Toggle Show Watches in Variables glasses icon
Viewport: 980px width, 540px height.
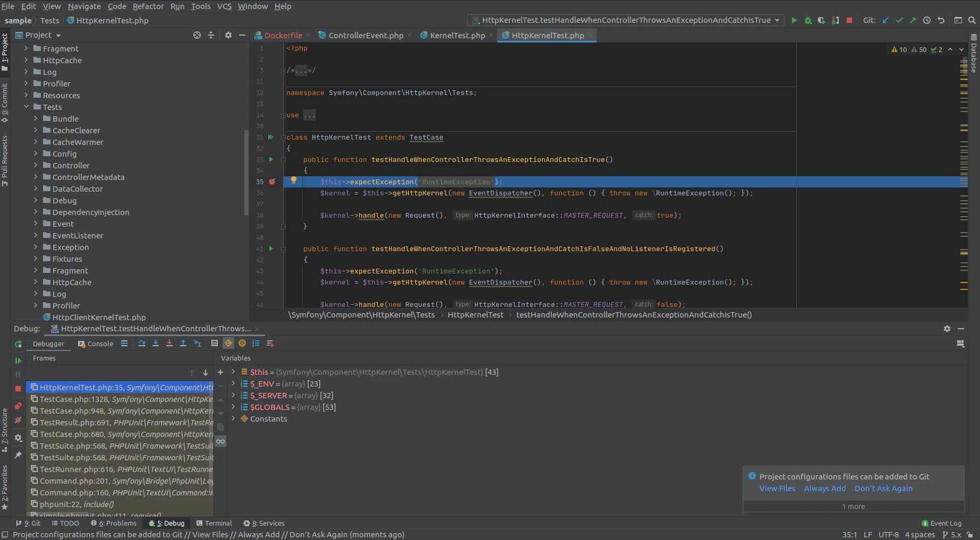(x=220, y=441)
